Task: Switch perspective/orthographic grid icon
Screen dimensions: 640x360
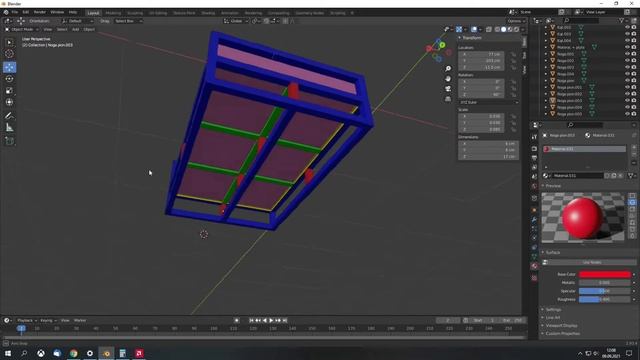Action: (448, 99)
